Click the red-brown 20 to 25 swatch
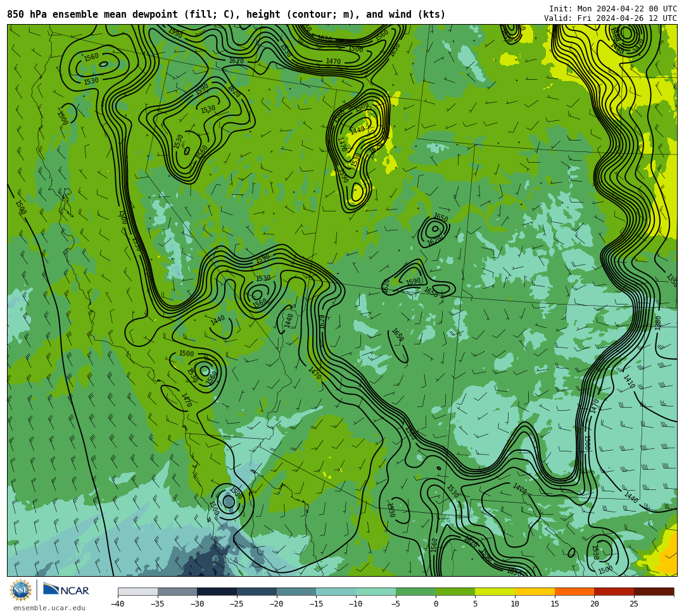This screenshot has width=684, height=616. pyautogui.click(x=614, y=591)
